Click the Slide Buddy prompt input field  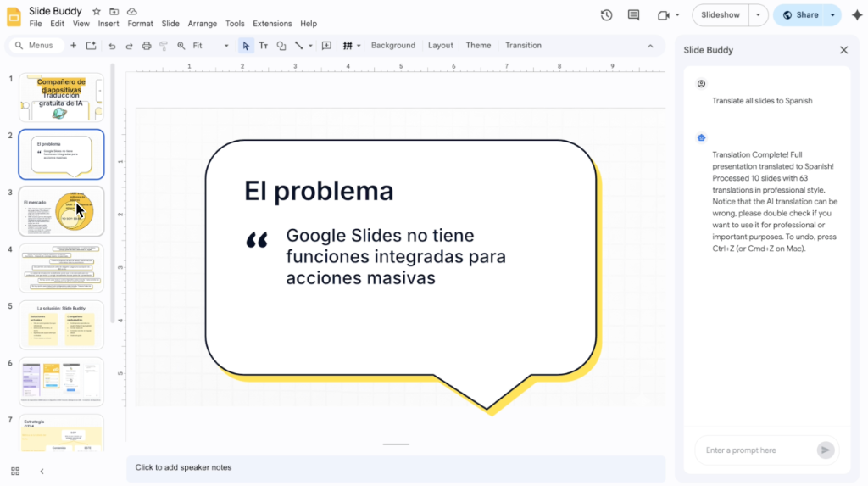point(753,450)
